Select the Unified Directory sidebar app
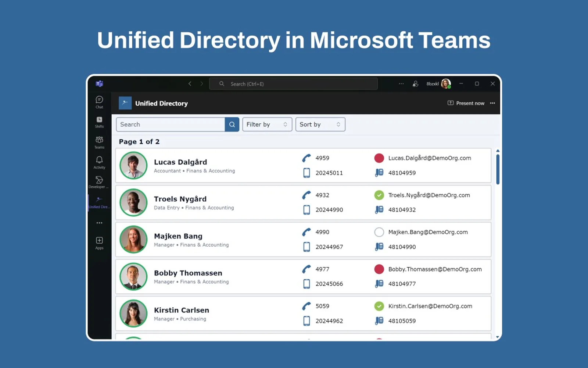588x368 pixels. [99, 202]
